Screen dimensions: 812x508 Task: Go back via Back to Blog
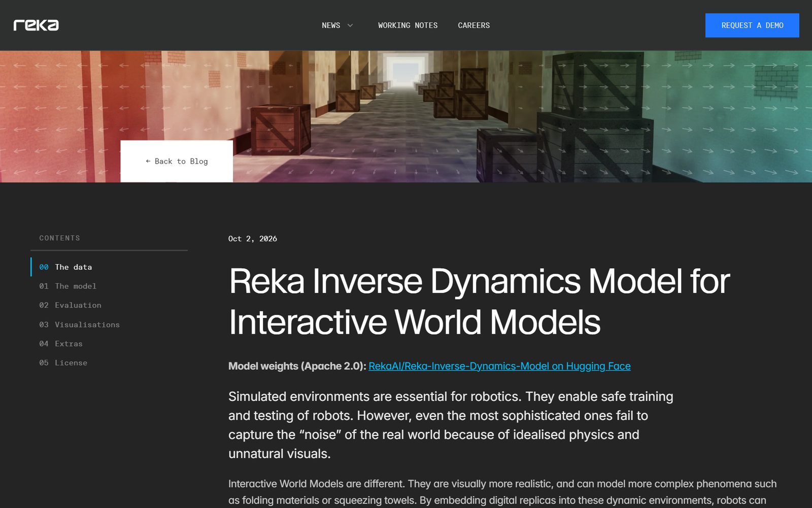click(177, 161)
